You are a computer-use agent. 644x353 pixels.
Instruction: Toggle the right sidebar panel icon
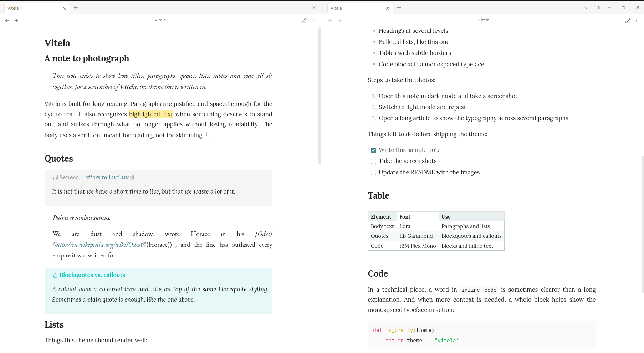click(x=597, y=7)
